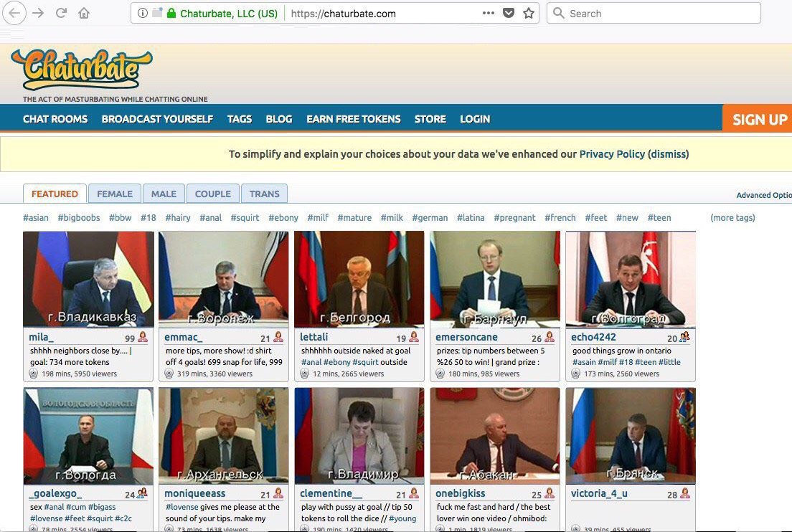792x532 pixels.
Task: Open the page actions three-dot menu
Action: click(x=488, y=13)
